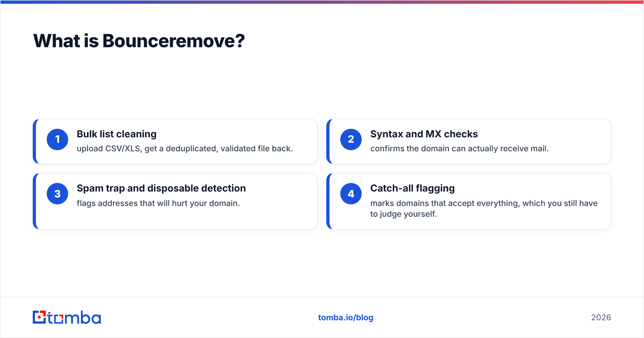Viewport: 644px width, 338px height.
Task: Click the number 3 circle badge
Action: pos(57,194)
